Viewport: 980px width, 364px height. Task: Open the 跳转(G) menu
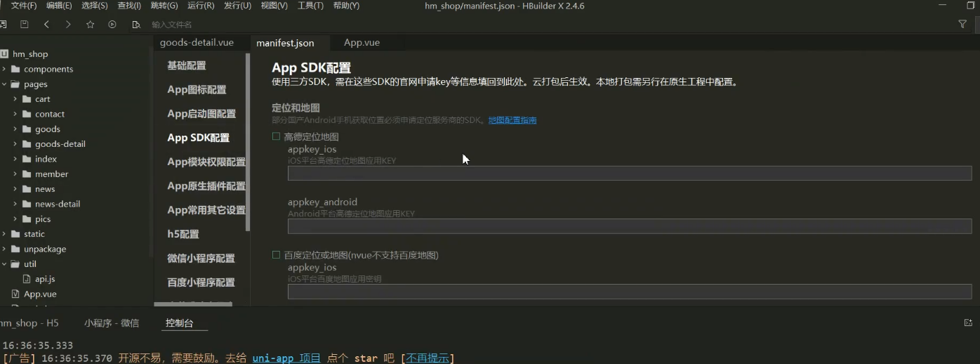click(x=164, y=6)
